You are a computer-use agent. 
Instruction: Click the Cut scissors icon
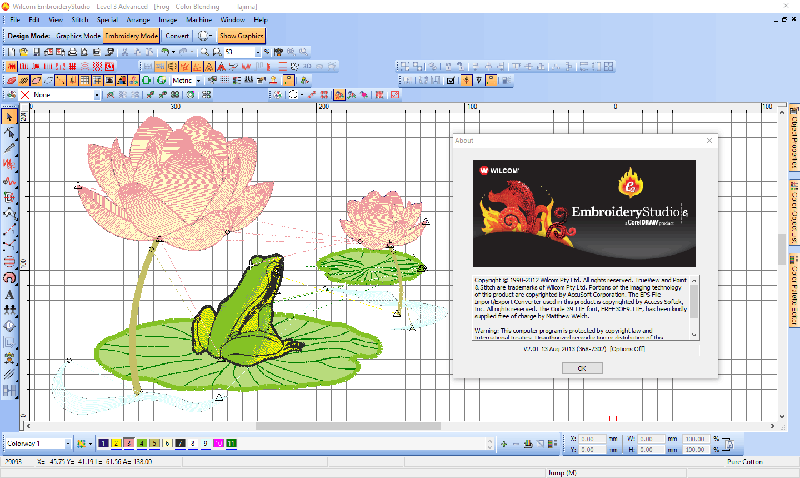[125, 52]
